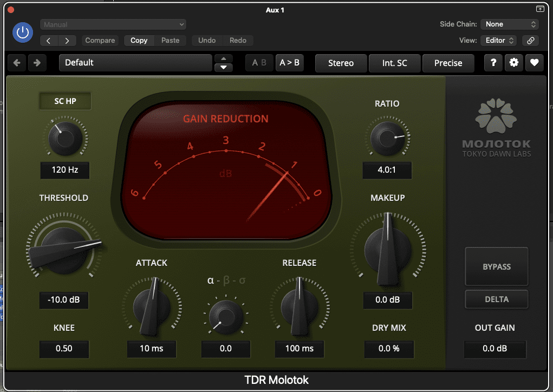The width and height of the screenshot is (553, 392).
Task: Toggle the Precise quality mode
Action: coord(448,63)
